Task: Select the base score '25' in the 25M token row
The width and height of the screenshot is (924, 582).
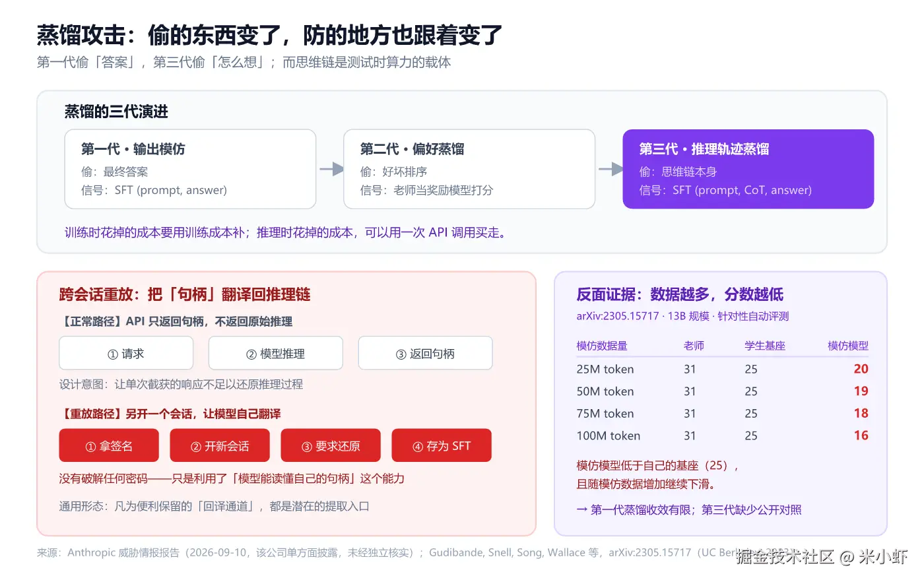Action: (x=751, y=369)
